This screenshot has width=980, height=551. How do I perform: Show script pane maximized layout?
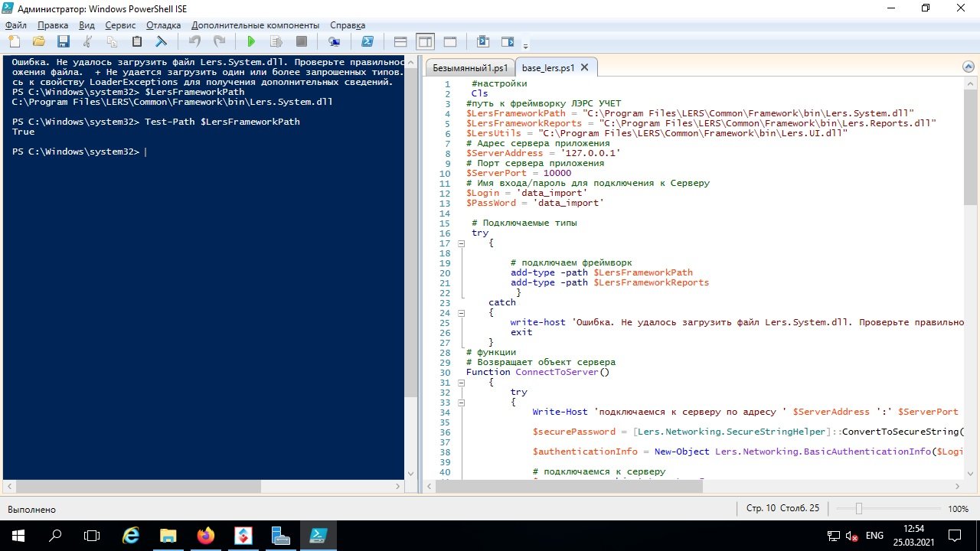(450, 41)
